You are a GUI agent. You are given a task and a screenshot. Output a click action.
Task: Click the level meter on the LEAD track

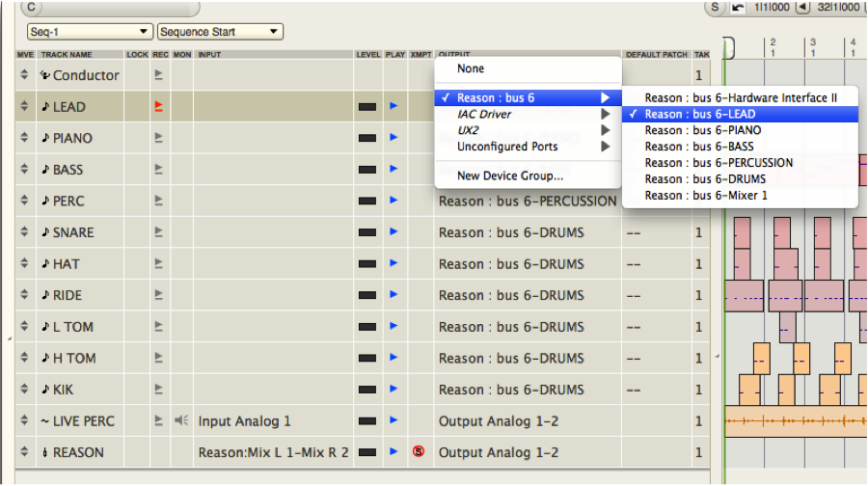pyautogui.click(x=367, y=107)
